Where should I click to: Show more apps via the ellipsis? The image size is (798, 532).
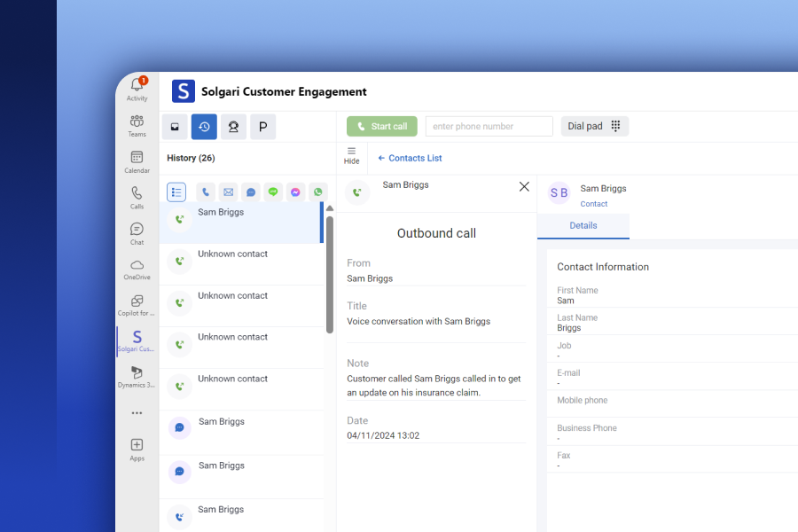(x=137, y=413)
